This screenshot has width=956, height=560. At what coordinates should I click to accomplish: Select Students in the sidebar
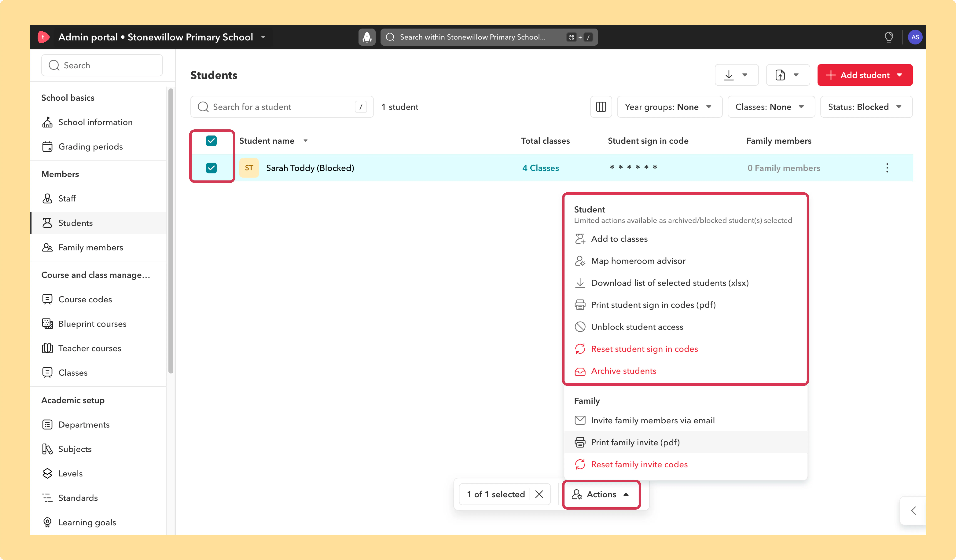pos(98,223)
